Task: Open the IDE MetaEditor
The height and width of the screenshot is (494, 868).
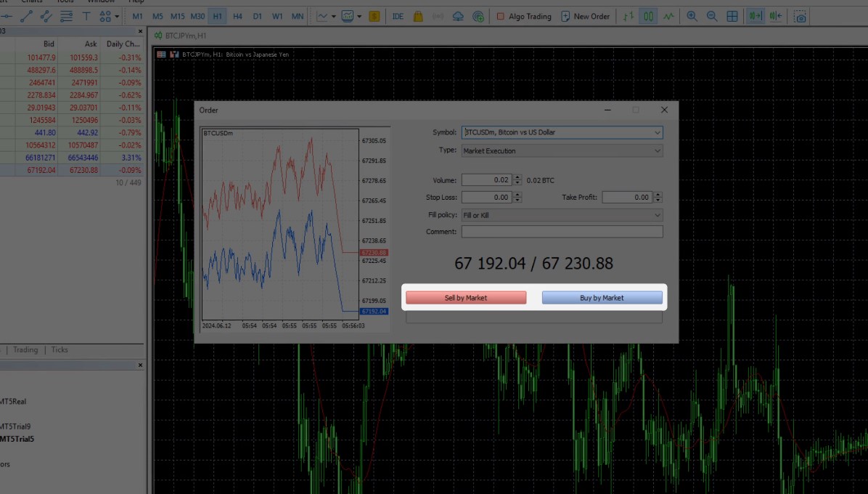Action: click(x=398, y=17)
